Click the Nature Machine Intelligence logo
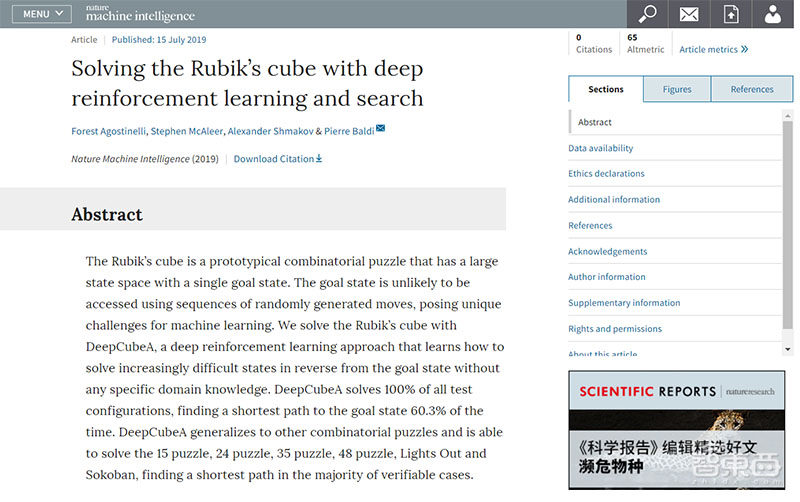The image size is (800, 502). [x=140, y=14]
